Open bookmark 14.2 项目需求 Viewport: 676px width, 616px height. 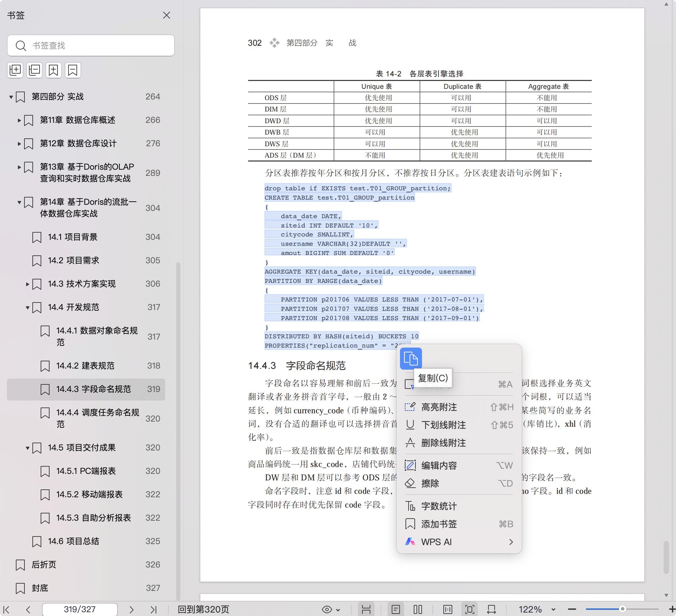pyautogui.click(x=86, y=260)
